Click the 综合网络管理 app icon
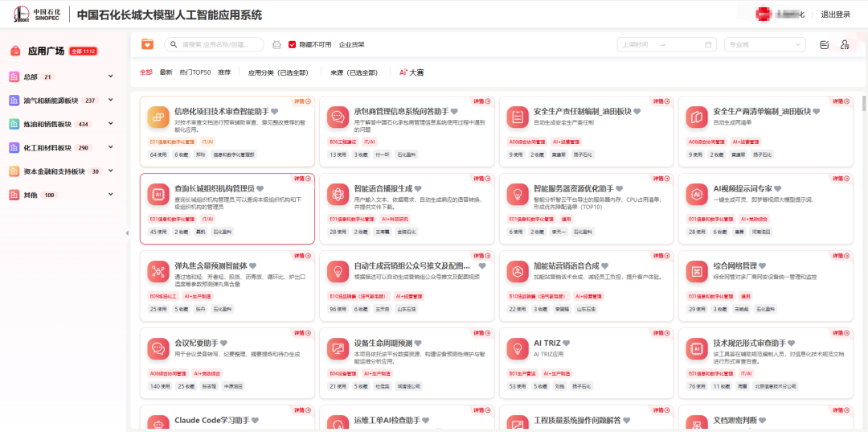 [x=697, y=271]
